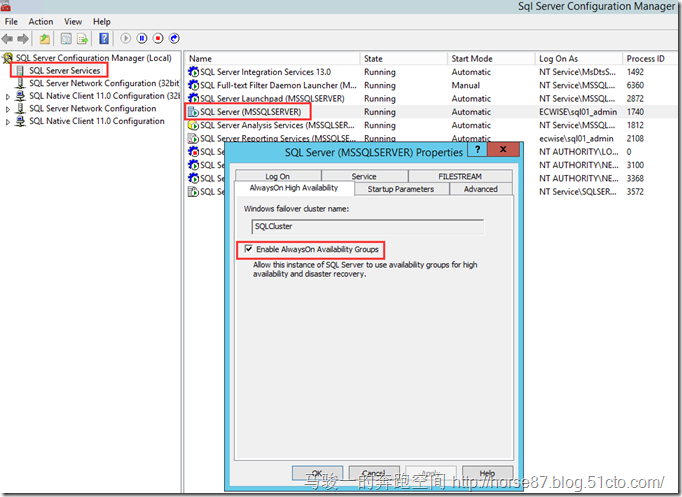Image resolution: width=682 pixels, height=497 pixels.
Task: Switch to the Service tab
Action: pos(364,176)
